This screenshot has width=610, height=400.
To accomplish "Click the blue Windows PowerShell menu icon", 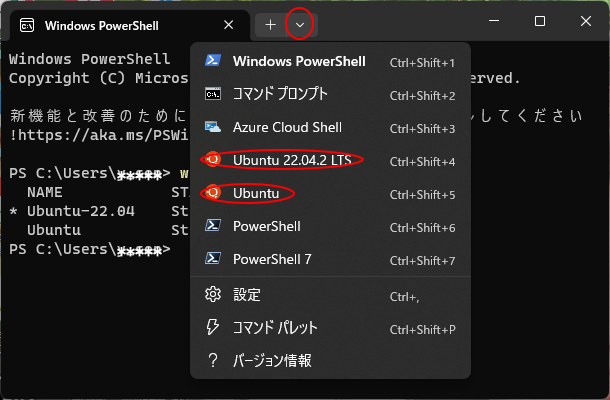I will pyautogui.click(x=213, y=60).
